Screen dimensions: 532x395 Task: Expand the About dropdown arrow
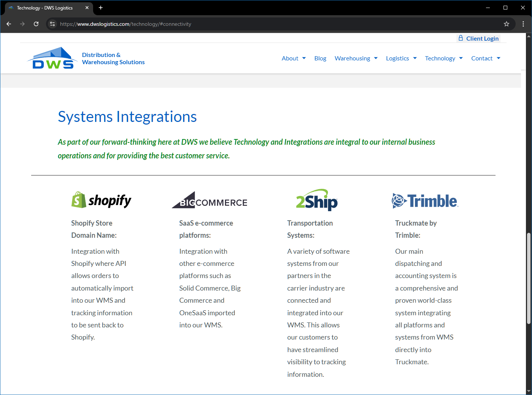(x=304, y=58)
